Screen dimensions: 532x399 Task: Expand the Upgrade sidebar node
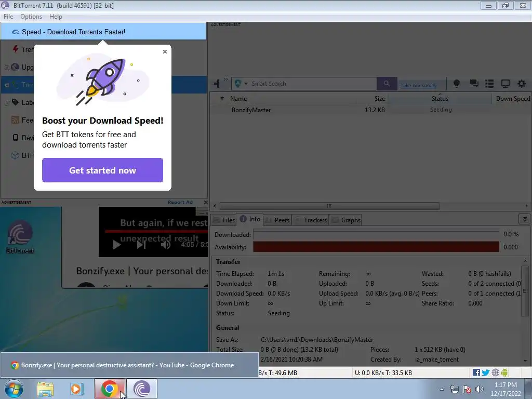pos(6,68)
